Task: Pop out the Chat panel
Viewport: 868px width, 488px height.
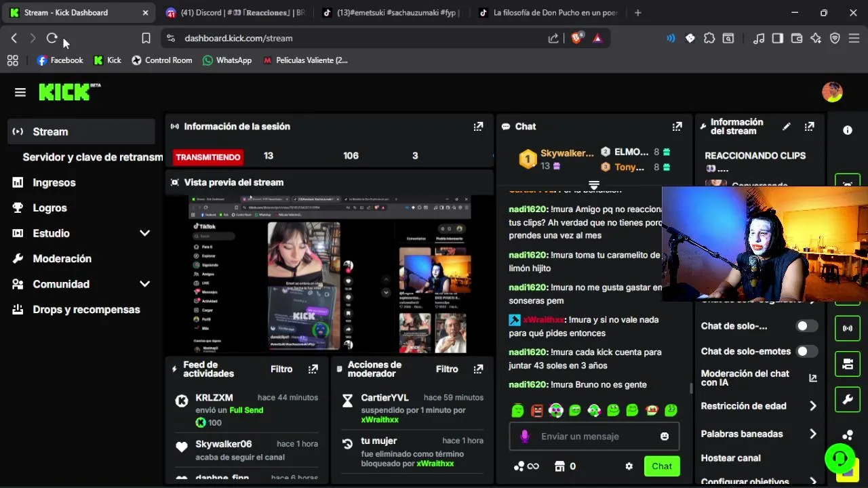Action: [677, 127]
